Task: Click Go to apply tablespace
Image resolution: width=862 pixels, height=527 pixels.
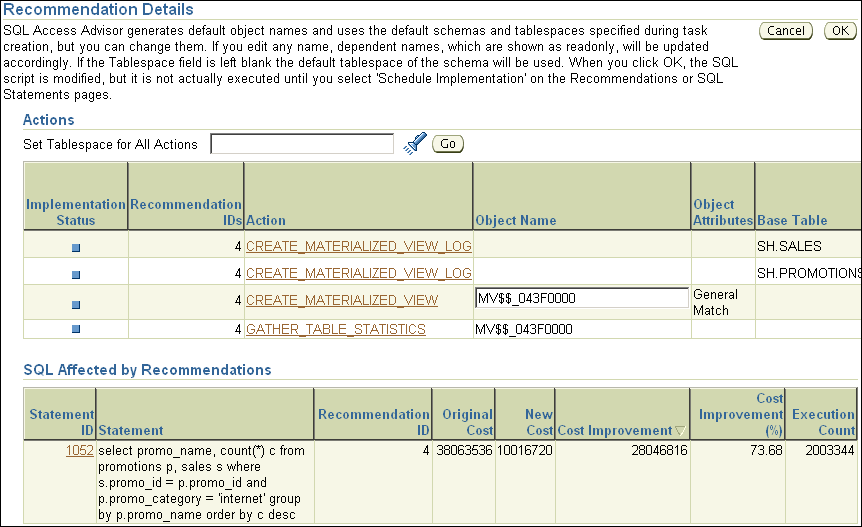Action: point(448,144)
